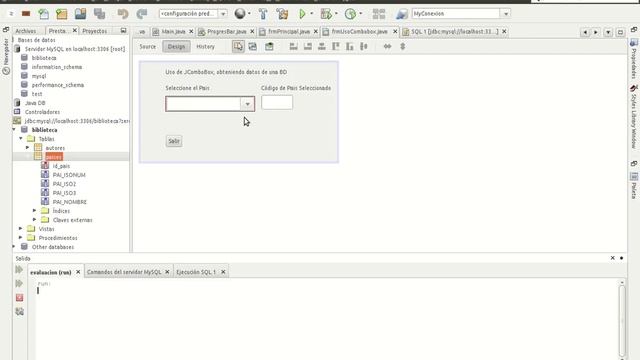Select the information_schema database

point(57,67)
